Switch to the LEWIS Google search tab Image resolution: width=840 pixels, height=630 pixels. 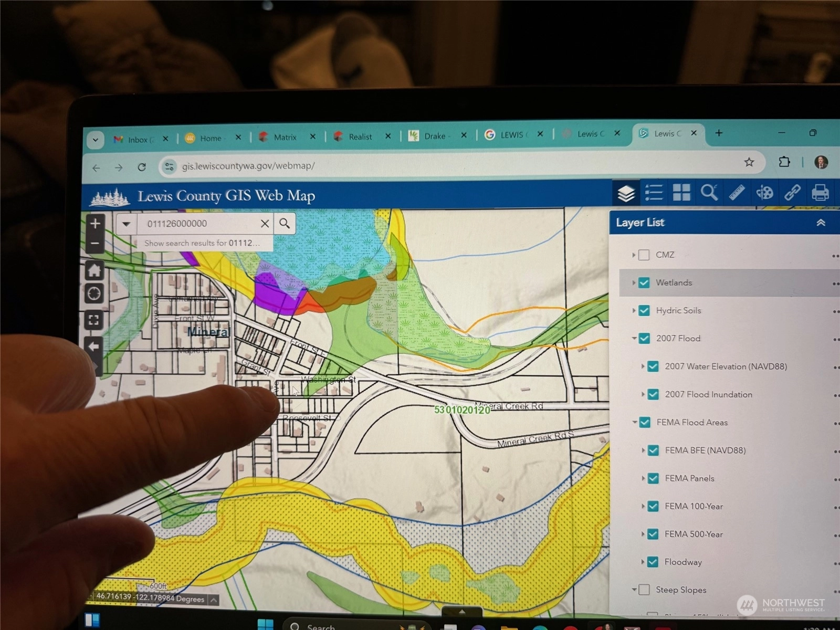coord(513,134)
